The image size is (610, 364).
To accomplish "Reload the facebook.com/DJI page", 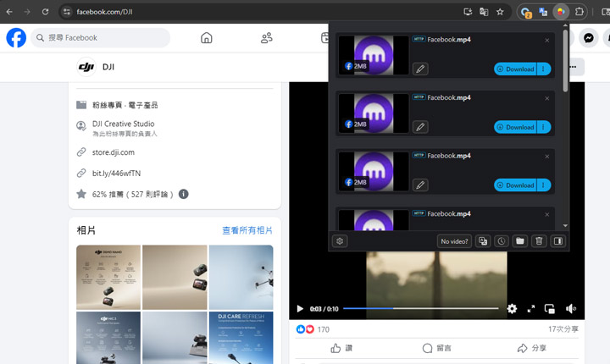I will click(45, 12).
